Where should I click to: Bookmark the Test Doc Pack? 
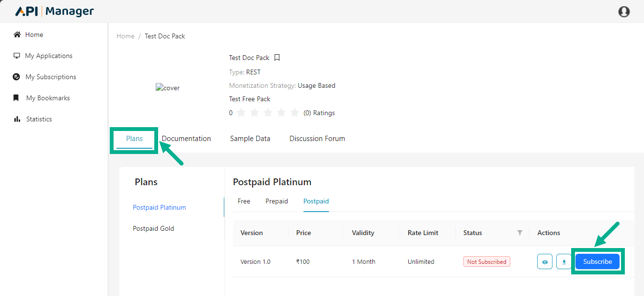(277, 58)
